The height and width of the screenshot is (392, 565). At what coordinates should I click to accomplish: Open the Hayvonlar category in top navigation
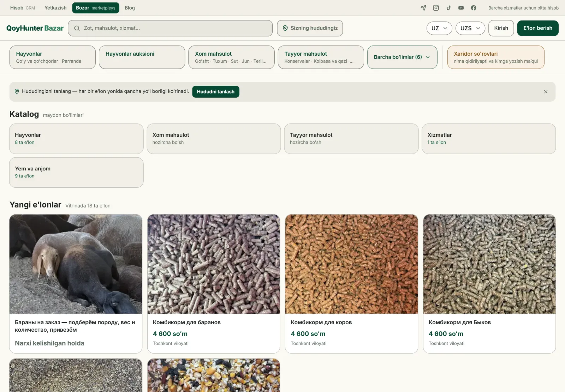53,57
